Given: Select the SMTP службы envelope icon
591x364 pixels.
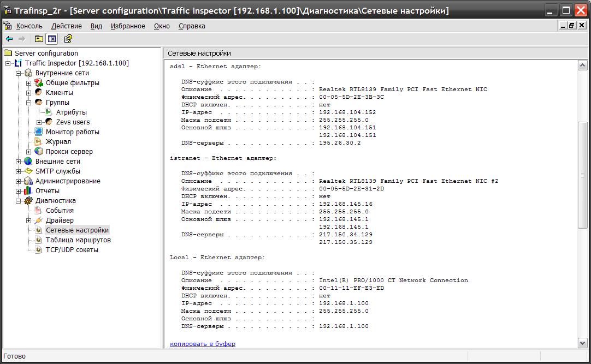Looking at the screenshot, I should 28,171.
